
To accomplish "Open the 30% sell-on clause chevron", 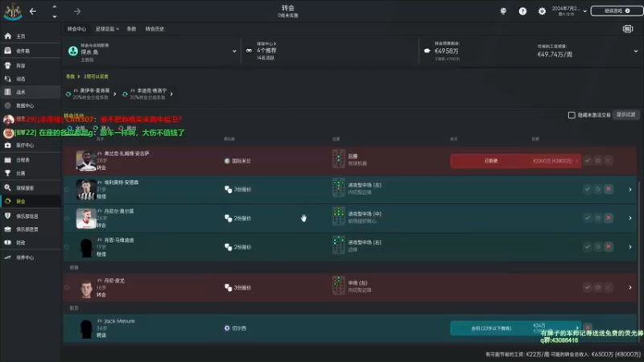I will [171, 94].
